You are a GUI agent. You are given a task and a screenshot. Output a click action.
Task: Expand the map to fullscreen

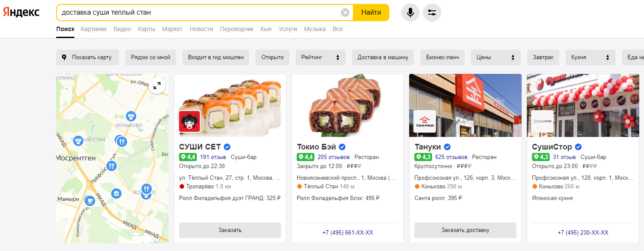(x=157, y=86)
